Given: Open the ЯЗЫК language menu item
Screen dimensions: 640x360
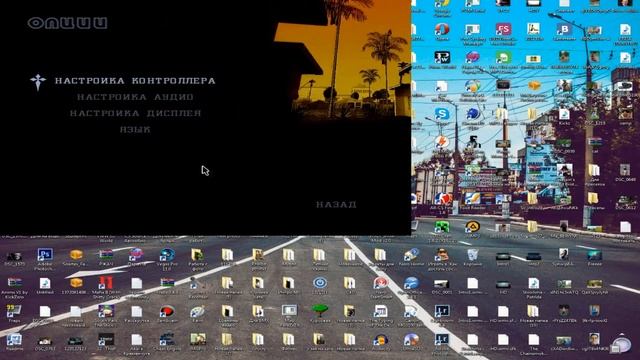Looking at the screenshot, I should pyautogui.click(x=135, y=130).
